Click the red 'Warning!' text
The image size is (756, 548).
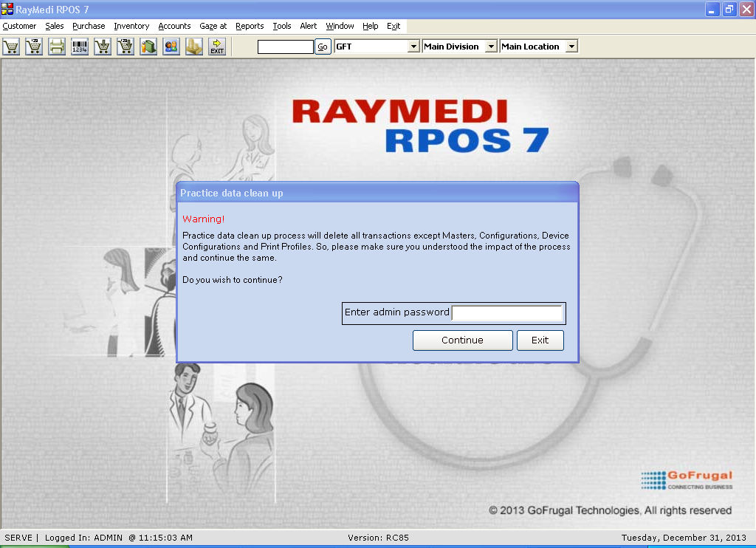point(204,219)
